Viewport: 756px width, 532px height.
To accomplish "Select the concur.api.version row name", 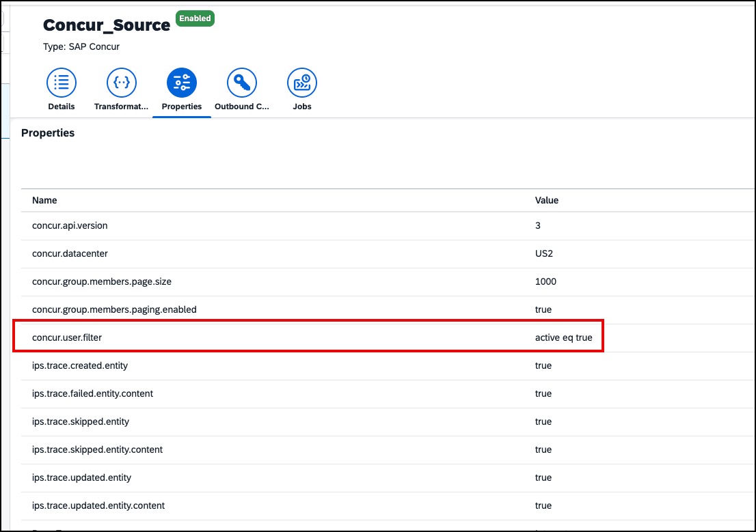I will click(x=70, y=225).
